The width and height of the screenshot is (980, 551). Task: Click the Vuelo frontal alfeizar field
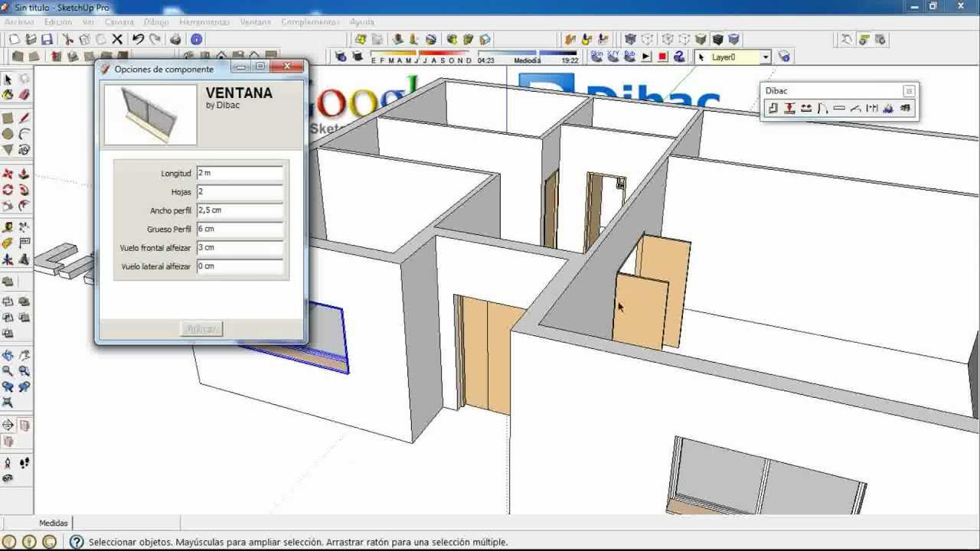pyautogui.click(x=240, y=247)
